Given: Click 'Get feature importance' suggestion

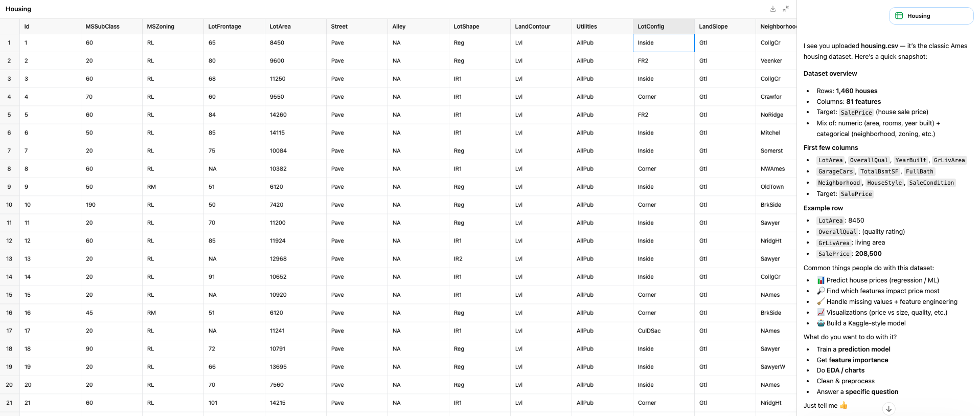Looking at the screenshot, I should [x=852, y=360].
